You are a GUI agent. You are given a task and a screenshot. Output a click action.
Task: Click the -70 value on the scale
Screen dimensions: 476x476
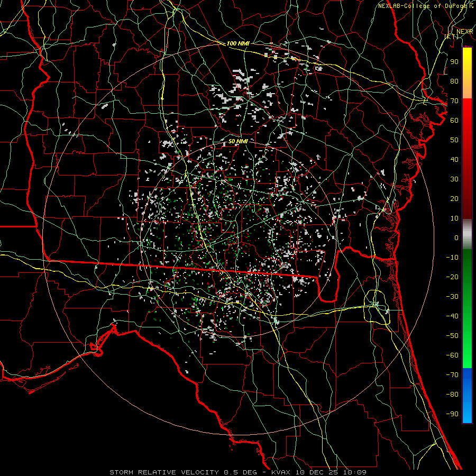452,375
